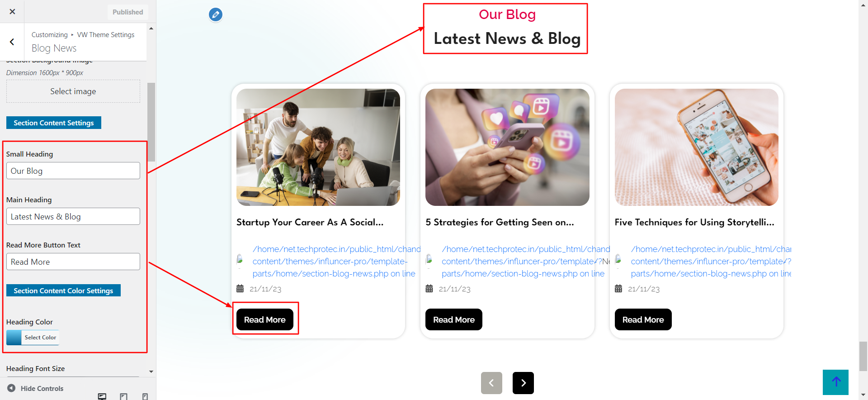
Task: Click the Hide Controls collapse icon
Action: point(11,388)
